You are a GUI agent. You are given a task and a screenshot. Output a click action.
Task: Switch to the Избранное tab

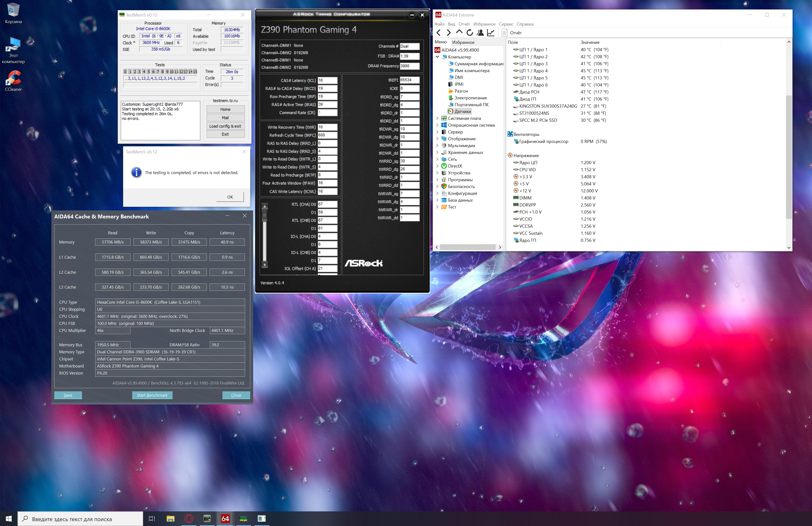pyautogui.click(x=463, y=42)
